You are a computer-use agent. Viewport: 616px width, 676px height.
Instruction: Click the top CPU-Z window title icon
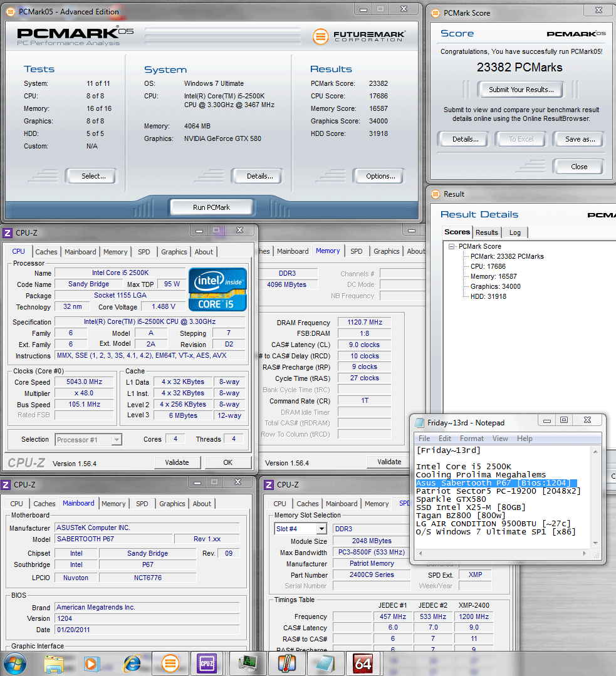(8, 233)
